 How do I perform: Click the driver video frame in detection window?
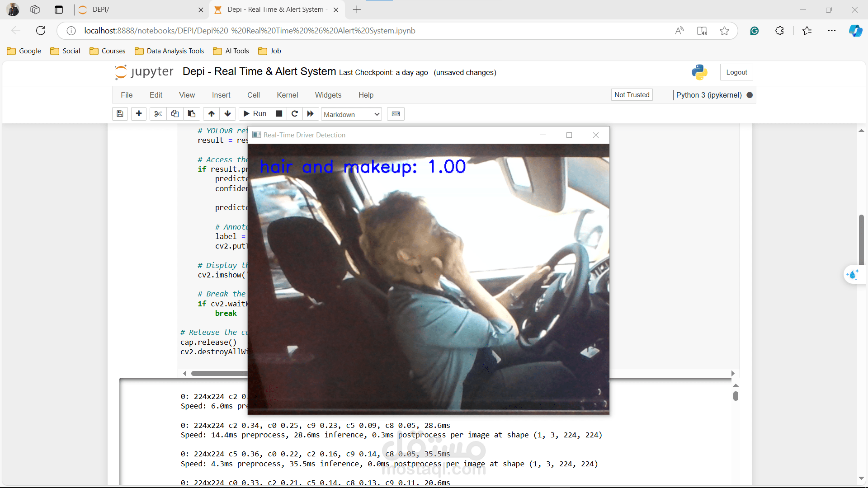pos(429,279)
